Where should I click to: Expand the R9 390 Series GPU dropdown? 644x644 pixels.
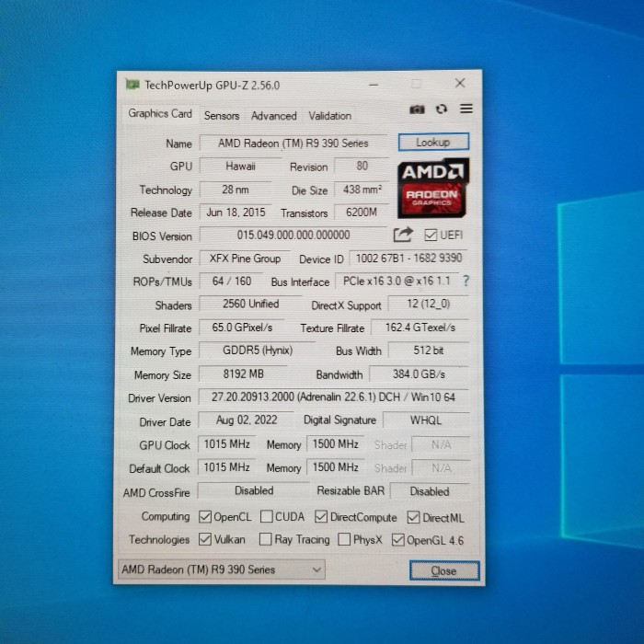click(222, 569)
